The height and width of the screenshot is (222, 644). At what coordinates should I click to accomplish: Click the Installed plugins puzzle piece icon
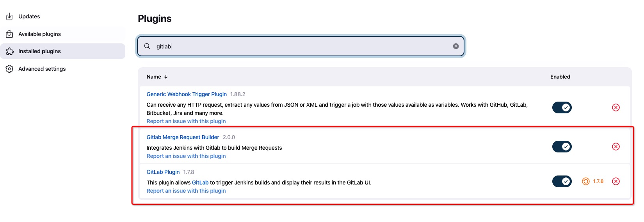(x=10, y=51)
